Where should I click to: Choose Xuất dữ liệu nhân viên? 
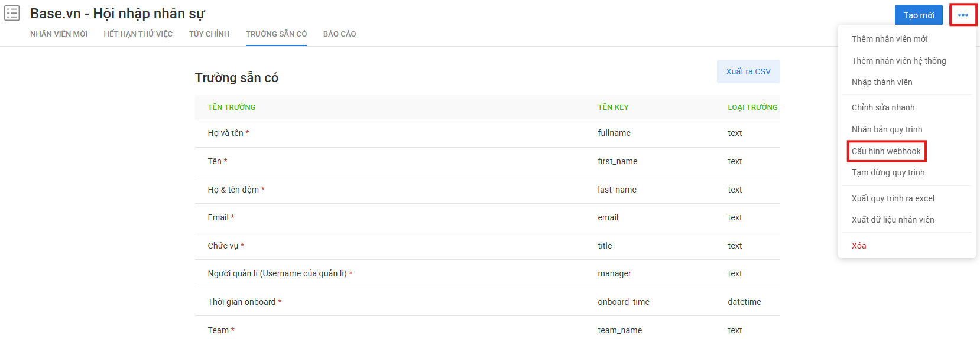[x=893, y=220]
